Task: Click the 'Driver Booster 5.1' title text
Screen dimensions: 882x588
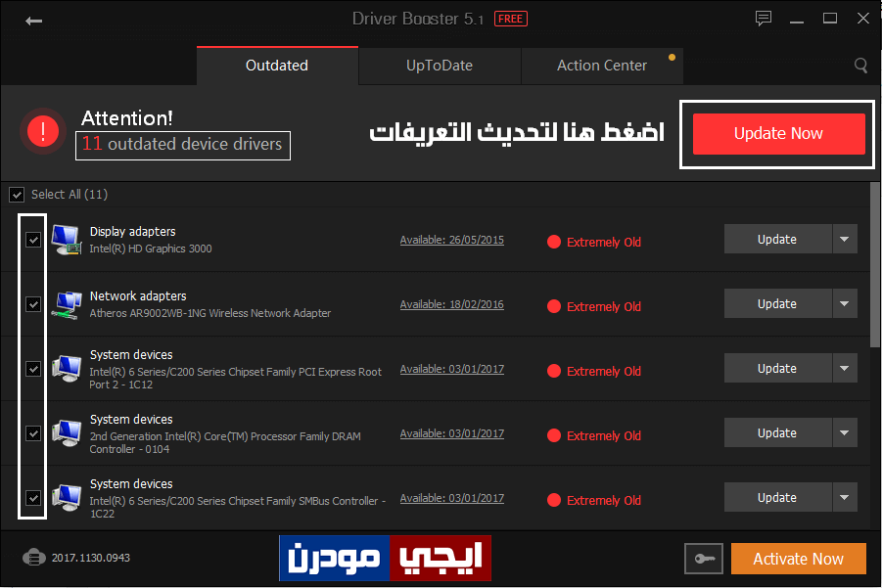Action: [418, 20]
